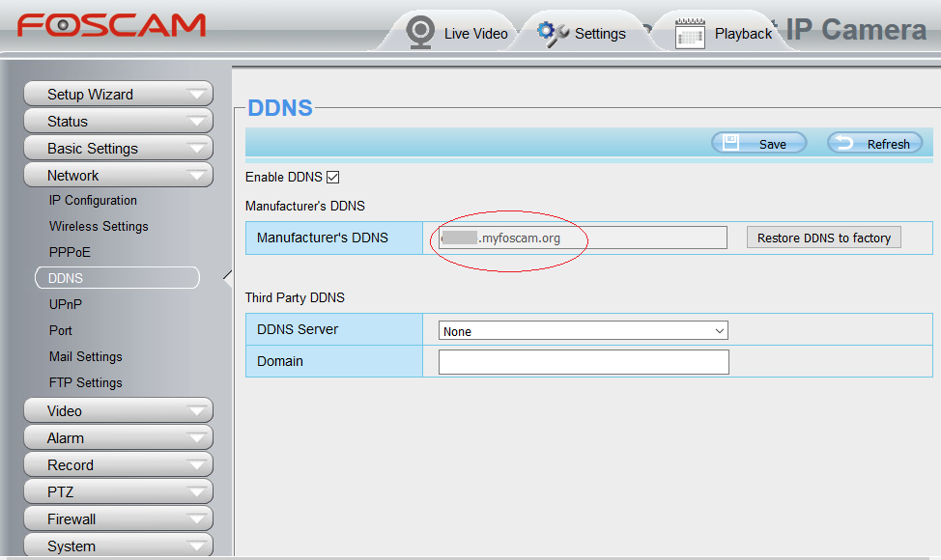This screenshot has width=941, height=560.
Task: Open the DDNS Server dropdown
Action: 584,330
